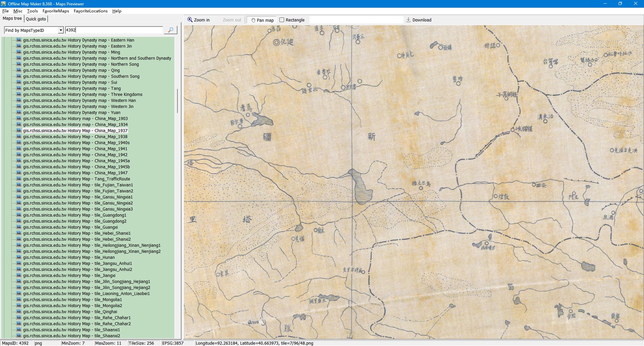644x346 pixels.
Task: Select the Dynasty map - Ming item
Action: coord(71,52)
